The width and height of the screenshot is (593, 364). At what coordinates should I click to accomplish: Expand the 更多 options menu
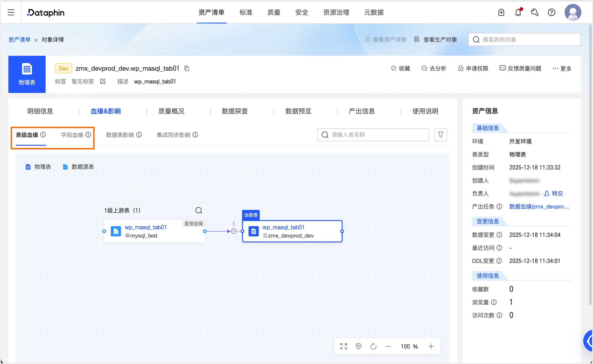click(x=562, y=69)
